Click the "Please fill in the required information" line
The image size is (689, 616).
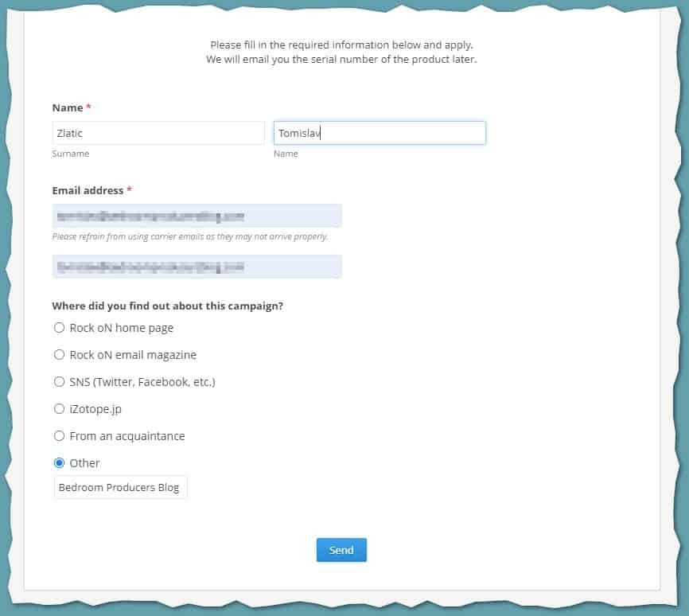[x=341, y=45]
